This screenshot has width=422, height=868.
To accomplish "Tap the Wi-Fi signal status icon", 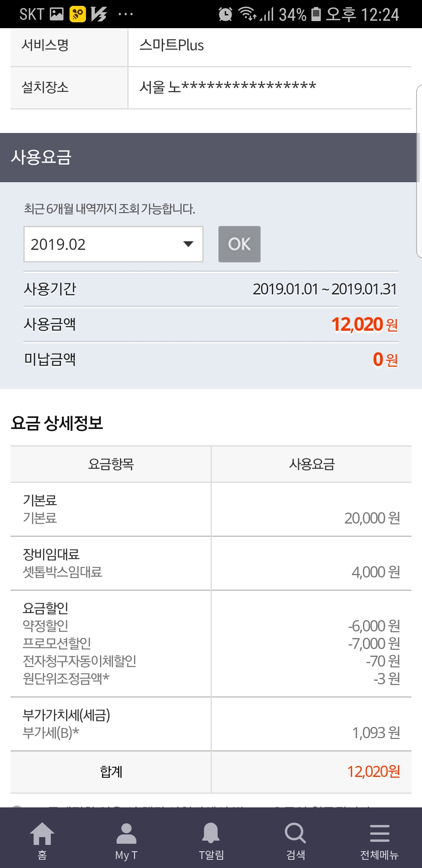I will point(248,14).
